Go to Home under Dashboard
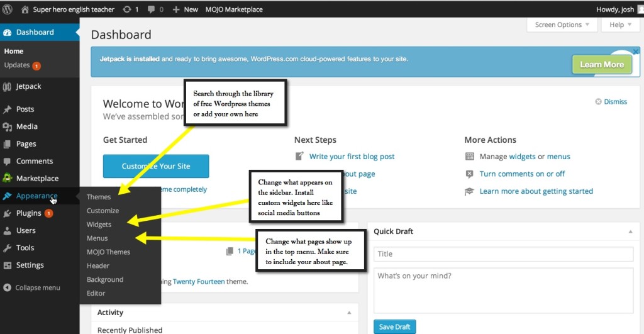The image size is (644, 334). pos(14,52)
